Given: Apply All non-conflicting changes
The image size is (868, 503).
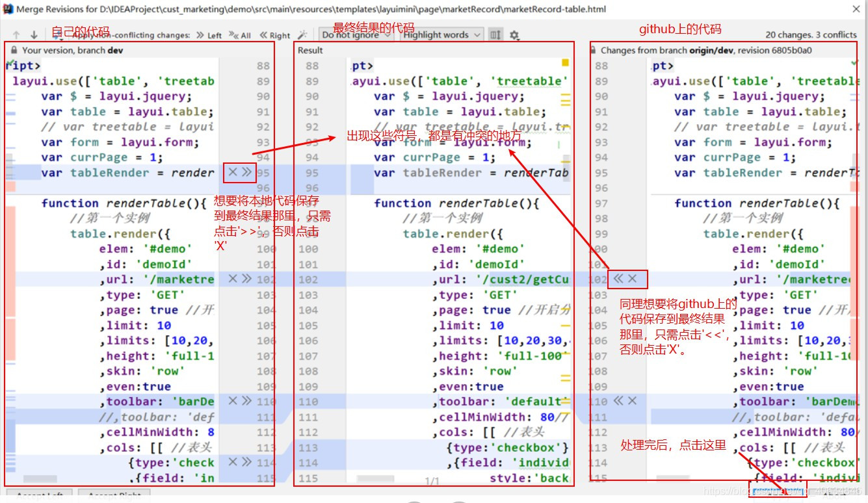Looking at the screenshot, I should (x=240, y=35).
